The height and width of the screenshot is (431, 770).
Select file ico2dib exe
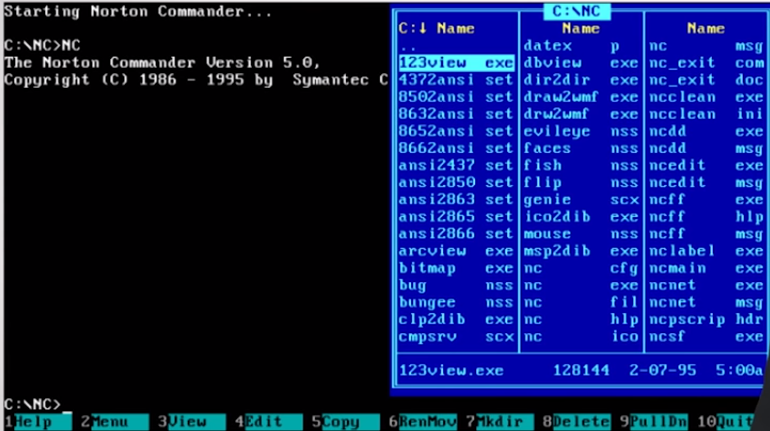coord(581,216)
